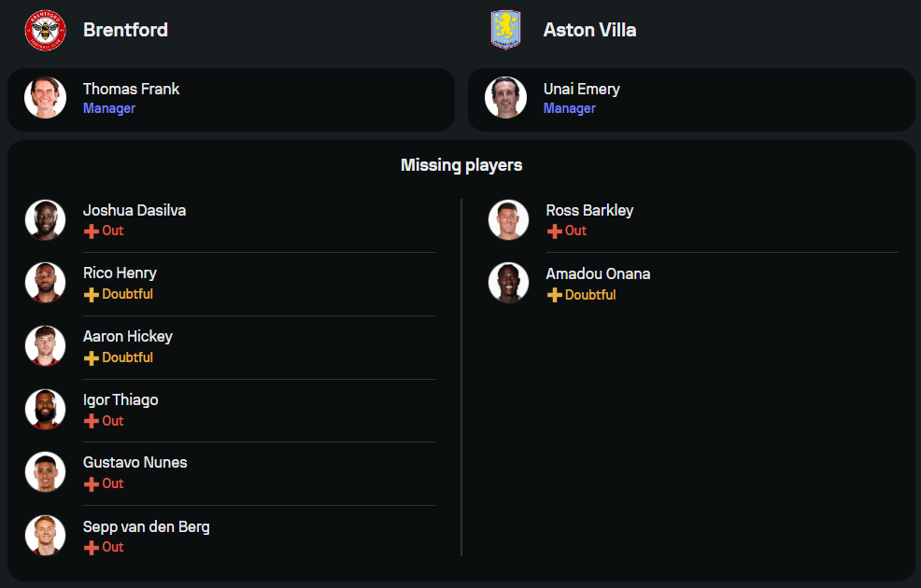Select Ross Barkley's player avatar
The image size is (921, 588).
pyautogui.click(x=508, y=220)
